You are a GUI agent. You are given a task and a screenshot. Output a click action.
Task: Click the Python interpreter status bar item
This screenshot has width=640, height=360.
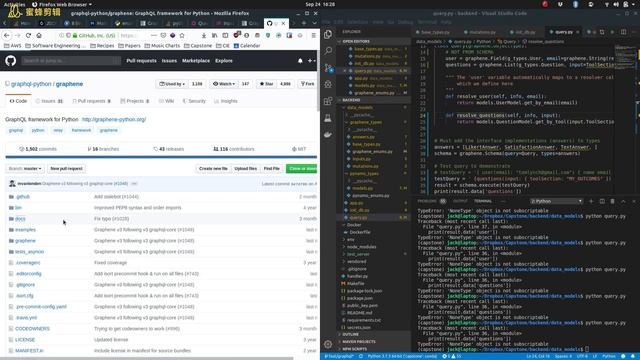[402, 356]
